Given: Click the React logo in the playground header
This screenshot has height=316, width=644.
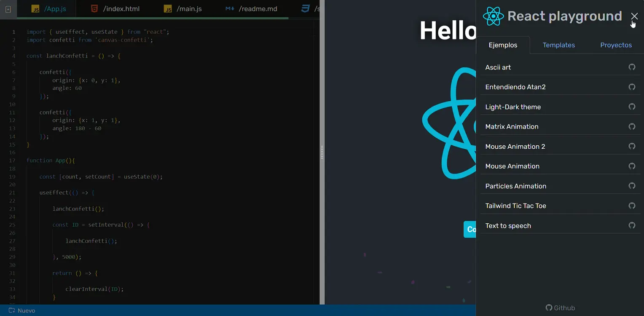Looking at the screenshot, I should click(493, 16).
